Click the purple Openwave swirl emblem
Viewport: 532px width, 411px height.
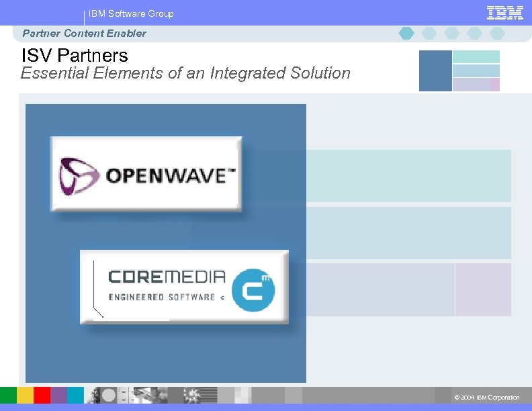tap(79, 177)
